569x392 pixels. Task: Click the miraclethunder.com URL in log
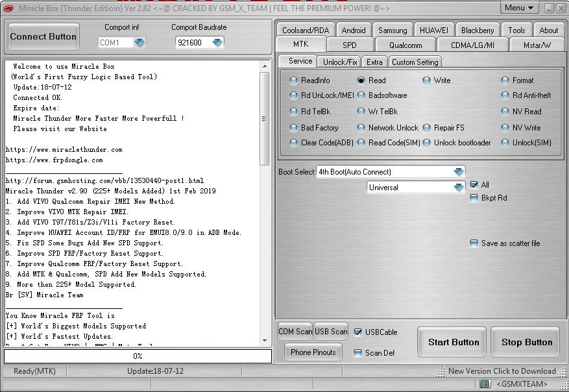click(x=64, y=149)
